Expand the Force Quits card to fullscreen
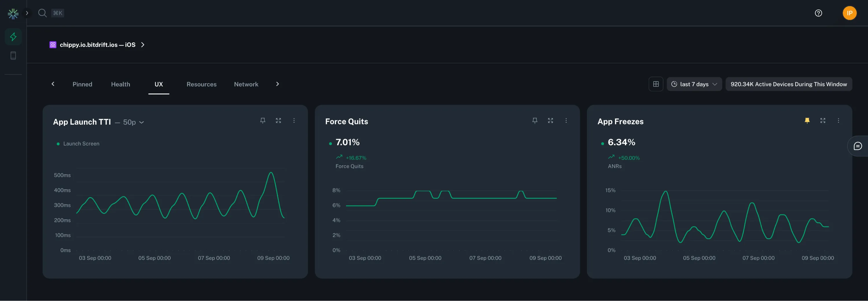Screen dimensions: 868x301 [x=551, y=120]
